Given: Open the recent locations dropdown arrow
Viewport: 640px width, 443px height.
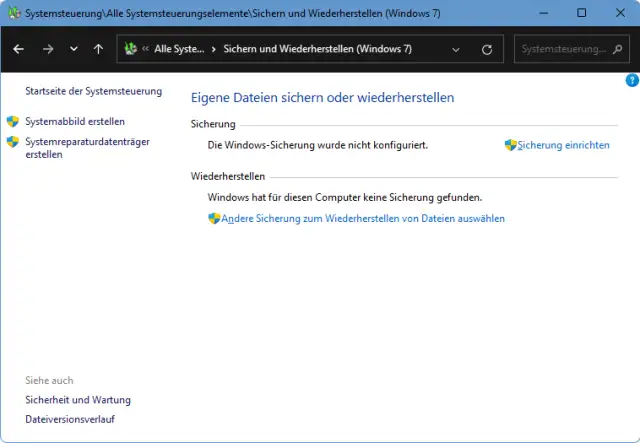Looking at the screenshot, I should tap(73, 49).
